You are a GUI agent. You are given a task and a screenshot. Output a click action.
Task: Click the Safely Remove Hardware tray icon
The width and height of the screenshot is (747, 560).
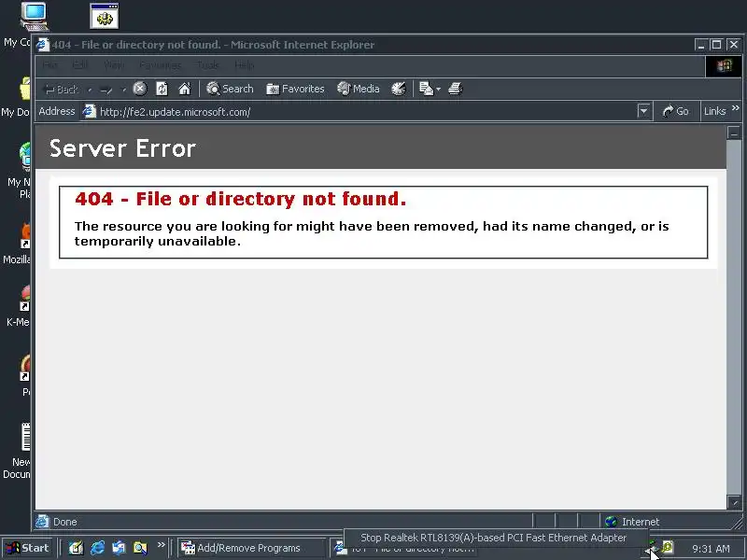pos(651,547)
